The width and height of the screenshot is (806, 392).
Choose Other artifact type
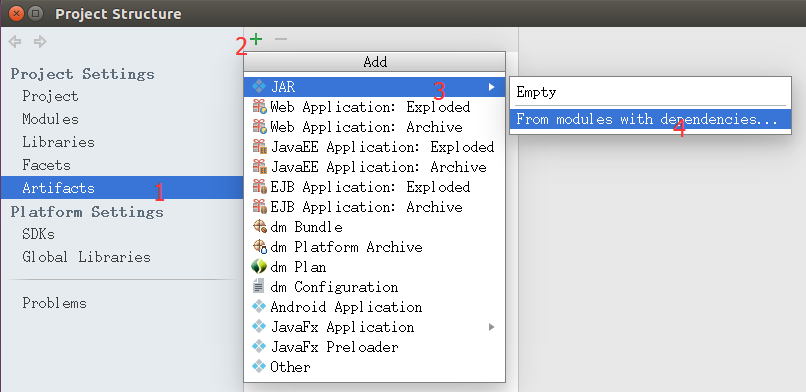coord(374,367)
